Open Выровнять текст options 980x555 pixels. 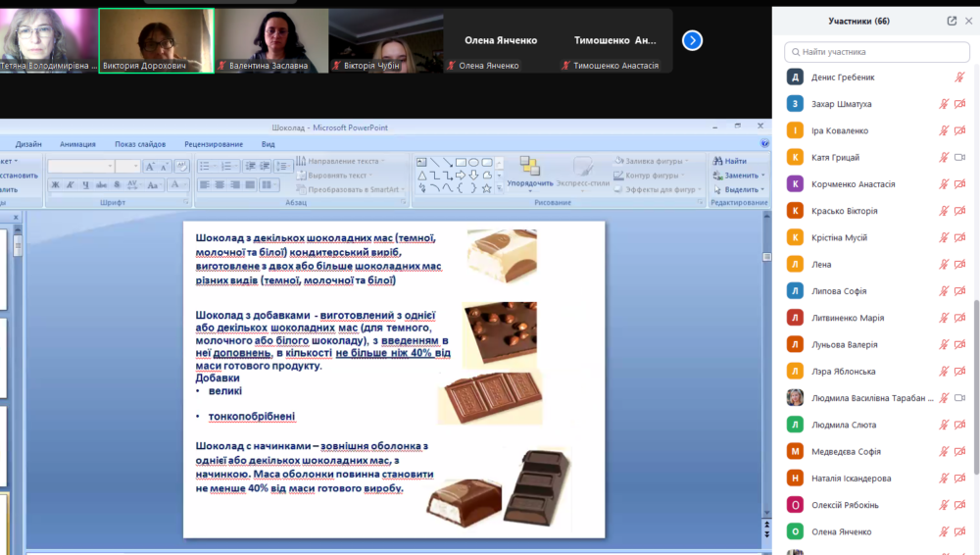coord(335,176)
